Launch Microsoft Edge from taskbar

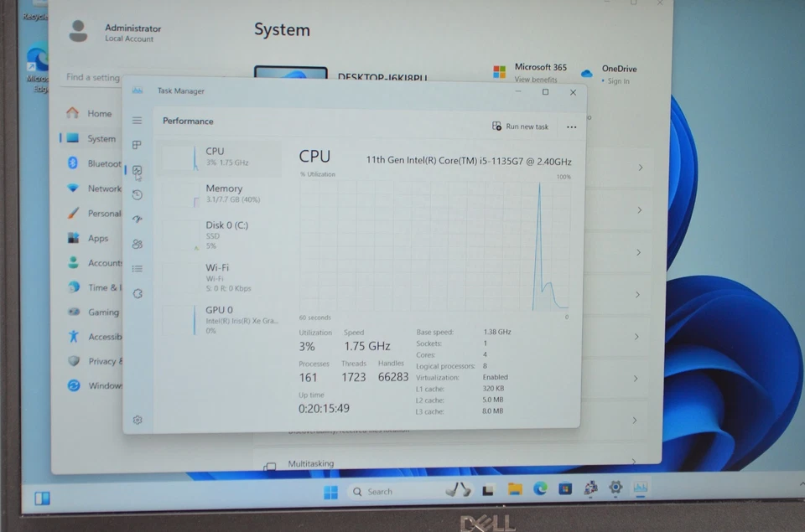(540, 488)
